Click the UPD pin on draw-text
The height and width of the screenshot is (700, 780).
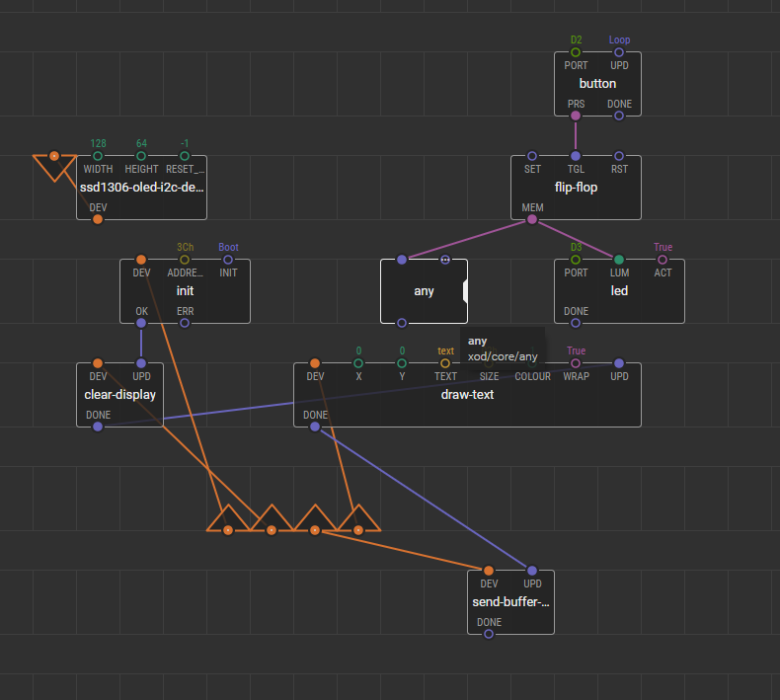619,362
